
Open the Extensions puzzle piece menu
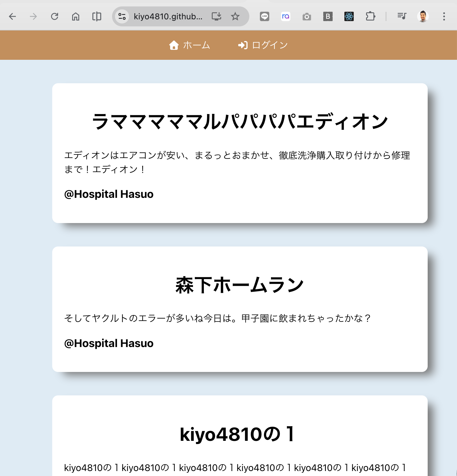(x=370, y=16)
